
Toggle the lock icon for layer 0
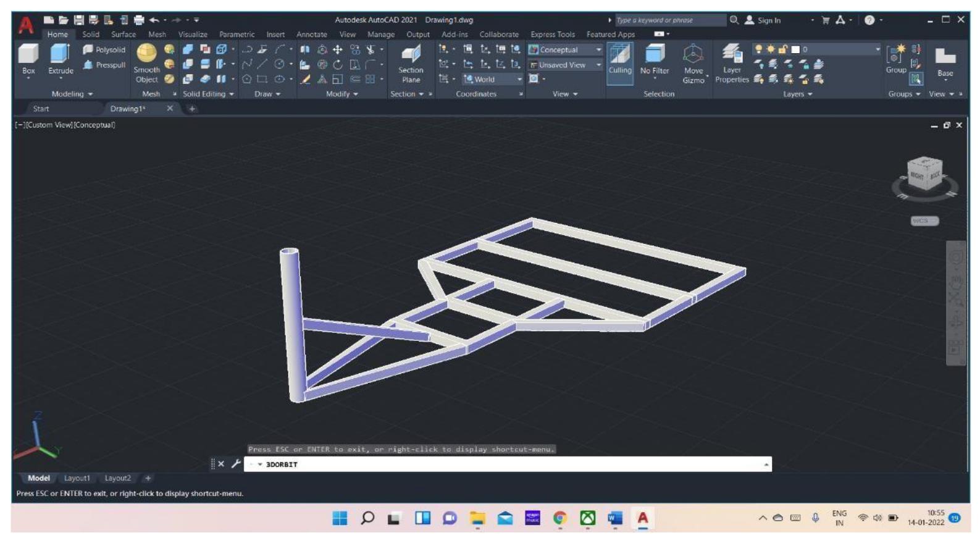point(783,49)
